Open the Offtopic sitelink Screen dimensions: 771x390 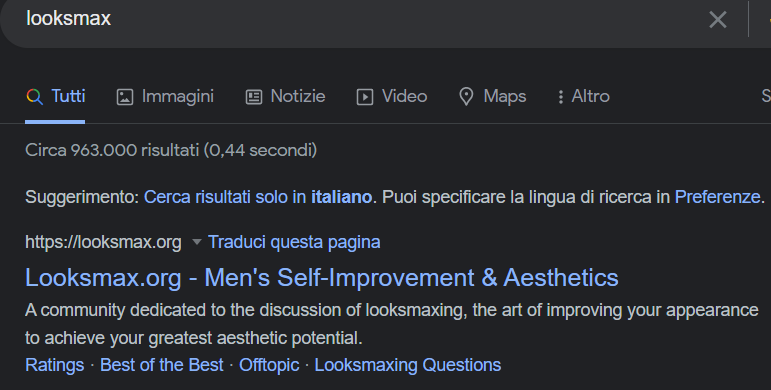coord(269,365)
